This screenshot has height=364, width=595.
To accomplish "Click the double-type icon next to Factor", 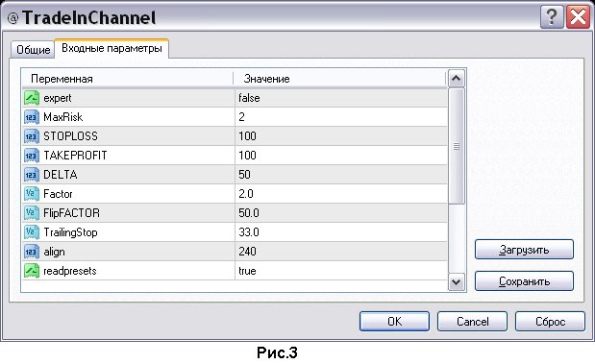I will click(32, 194).
